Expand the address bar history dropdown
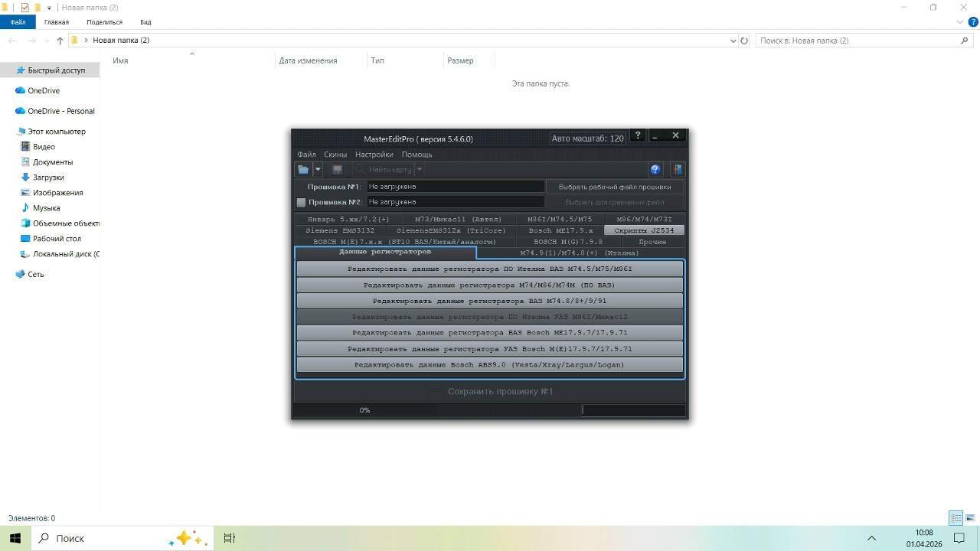 click(733, 41)
